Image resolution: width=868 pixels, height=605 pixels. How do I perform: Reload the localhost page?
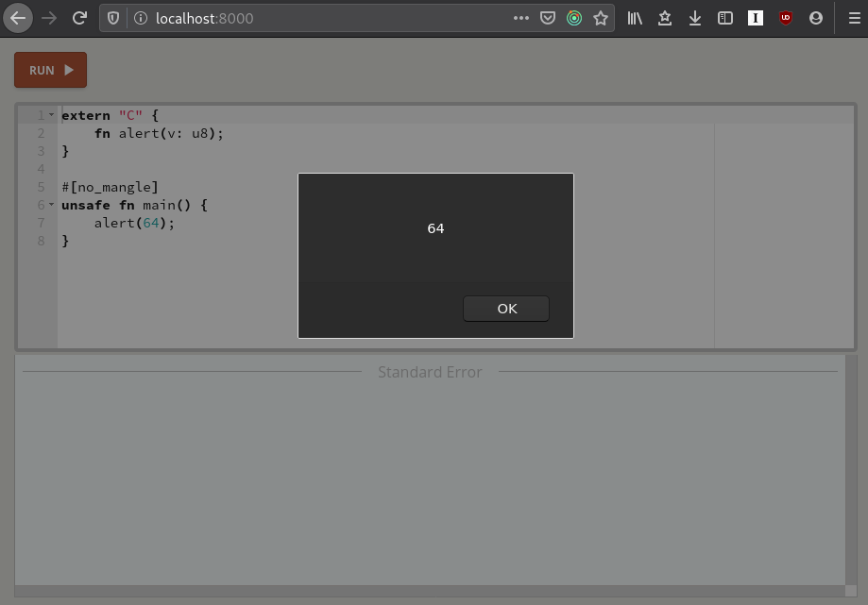pyautogui.click(x=79, y=18)
